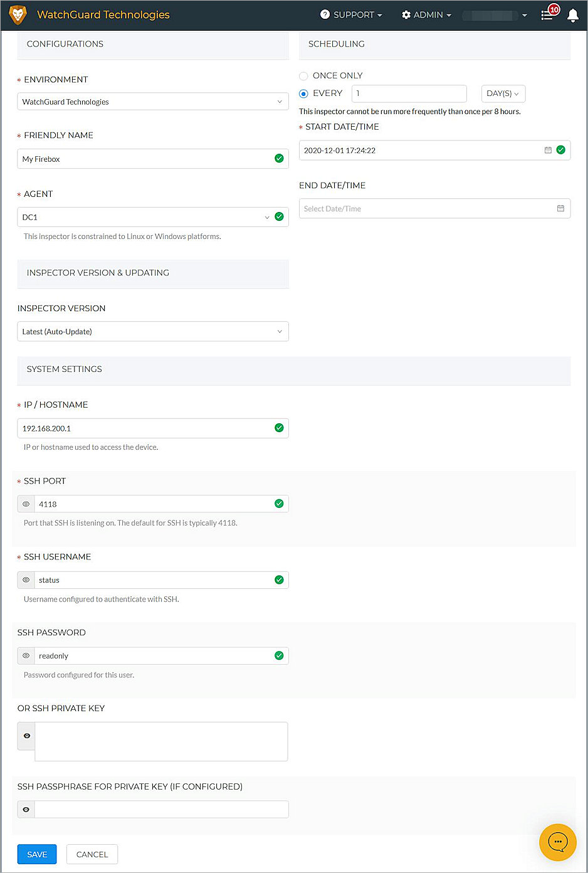Click the EVERY interval number field

(409, 93)
